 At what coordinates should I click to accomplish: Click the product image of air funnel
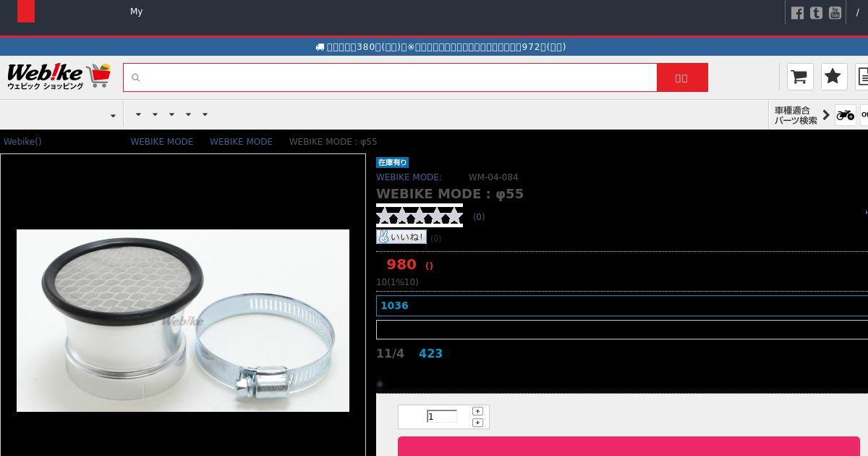click(183, 321)
